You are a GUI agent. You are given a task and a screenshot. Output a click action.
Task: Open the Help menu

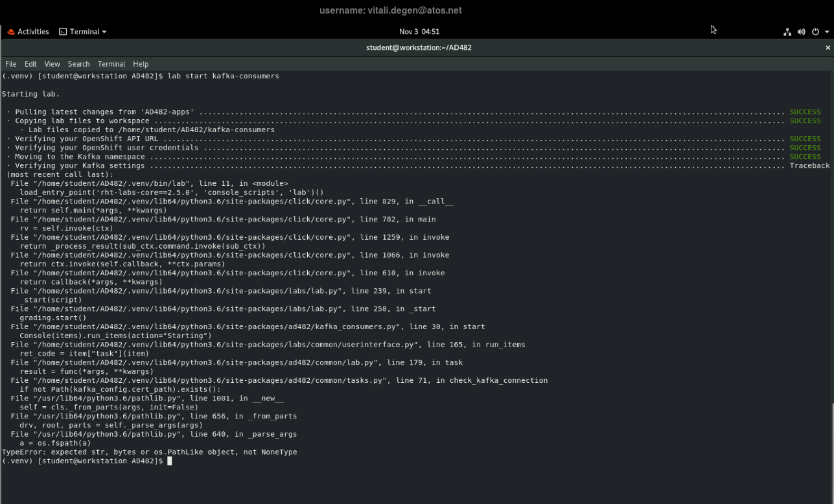(x=141, y=64)
